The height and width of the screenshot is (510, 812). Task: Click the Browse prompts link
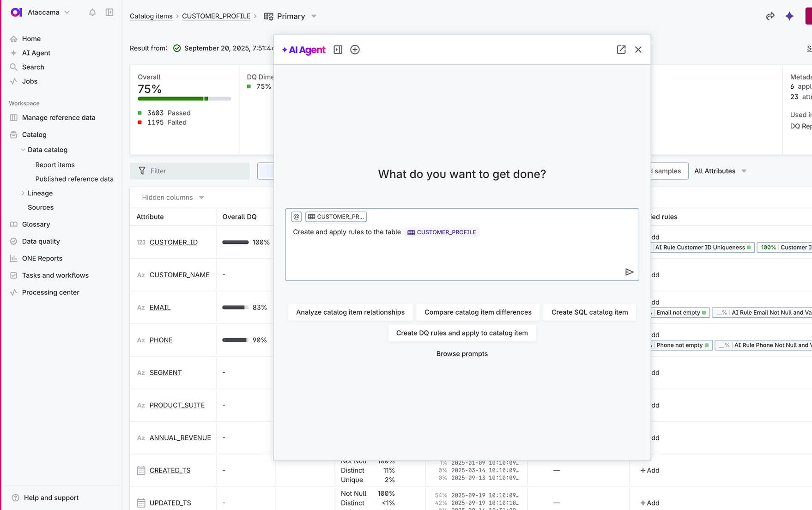462,354
